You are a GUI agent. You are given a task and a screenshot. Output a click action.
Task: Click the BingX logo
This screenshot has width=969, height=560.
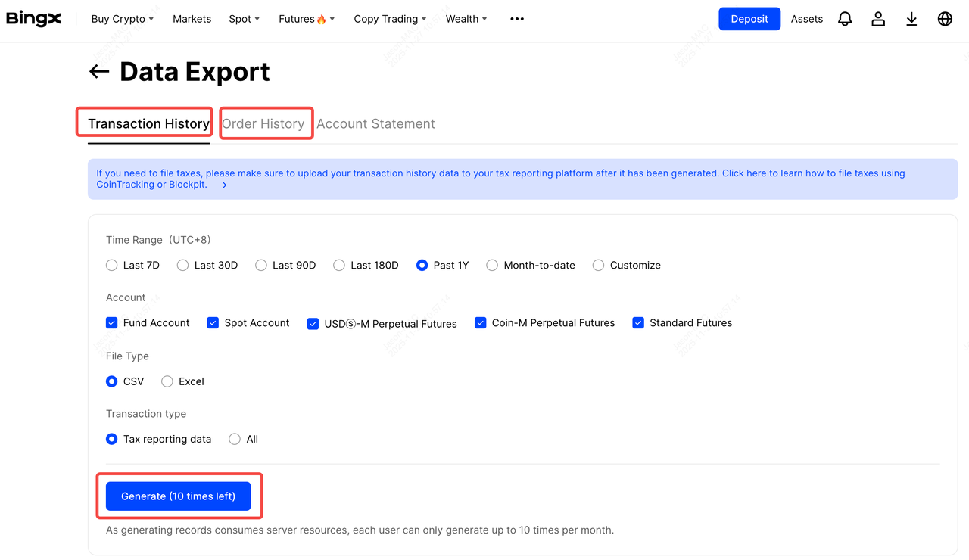click(x=34, y=19)
